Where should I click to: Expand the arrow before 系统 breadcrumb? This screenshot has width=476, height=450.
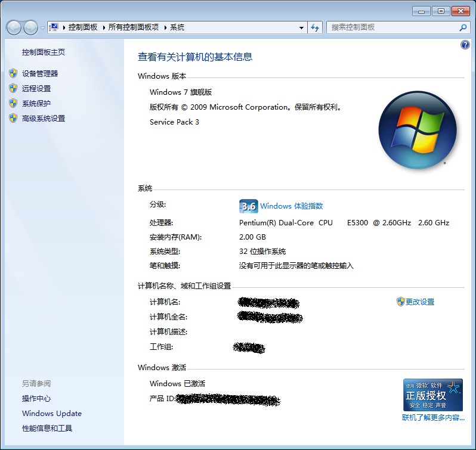click(x=165, y=27)
